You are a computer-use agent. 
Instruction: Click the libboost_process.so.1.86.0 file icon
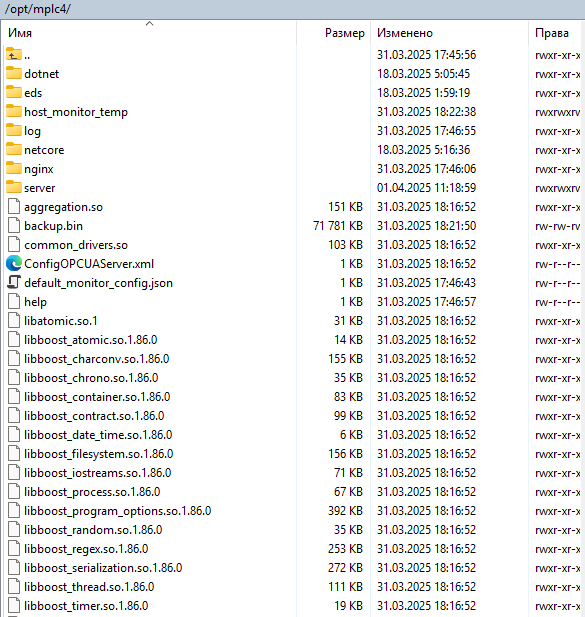point(14,491)
